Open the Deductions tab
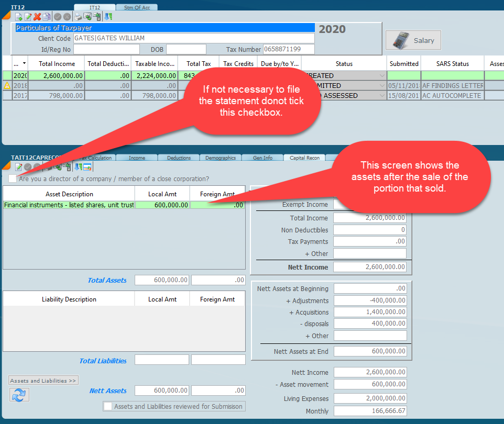Screen dimensions: 504x424 coord(179,158)
